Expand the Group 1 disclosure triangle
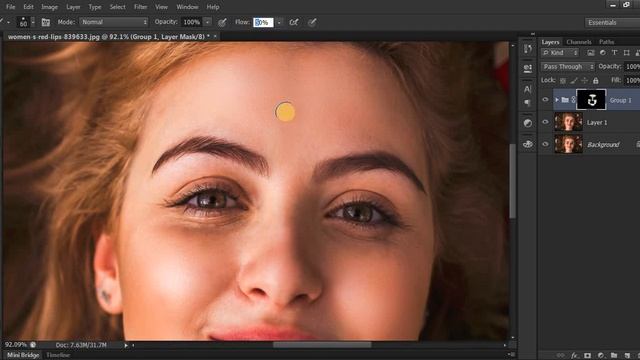This screenshot has width=640, height=360. coord(557,100)
